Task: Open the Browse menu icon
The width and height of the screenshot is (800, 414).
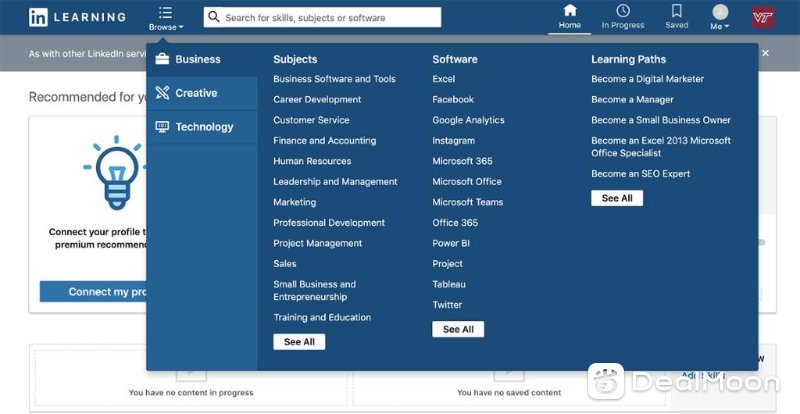Action: tap(165, 13)
